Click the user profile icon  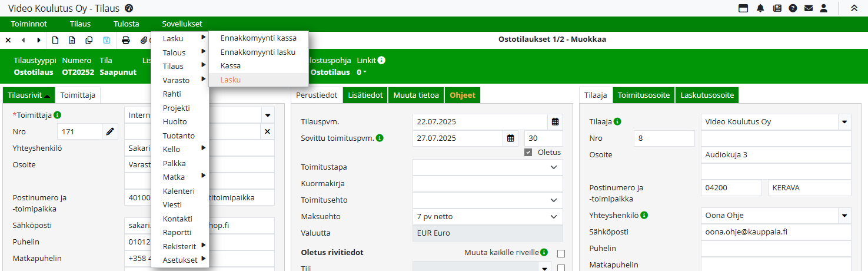(824, 8)
